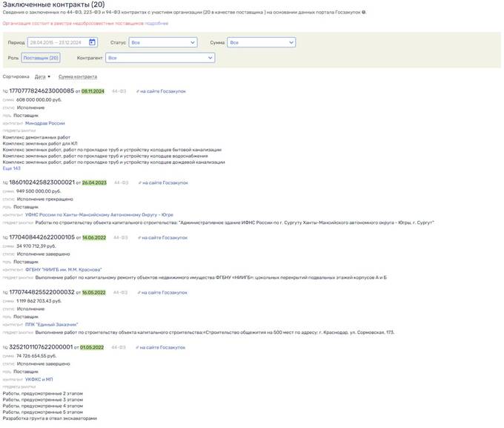Open ФГБНУ "НИИГБ им. М.М. Краснова" link

click(x=64, y=269)
